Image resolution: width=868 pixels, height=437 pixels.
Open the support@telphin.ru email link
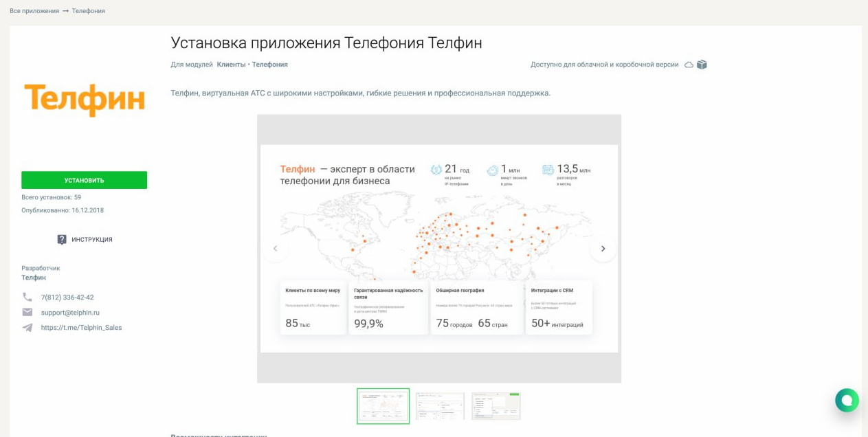point(71,312)
